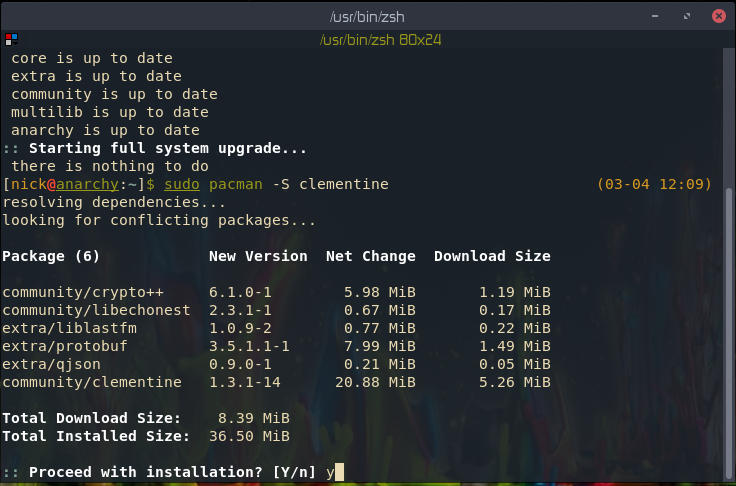
Task: Click the Terminator terminal grouping icon
Action: coord(10,39)
